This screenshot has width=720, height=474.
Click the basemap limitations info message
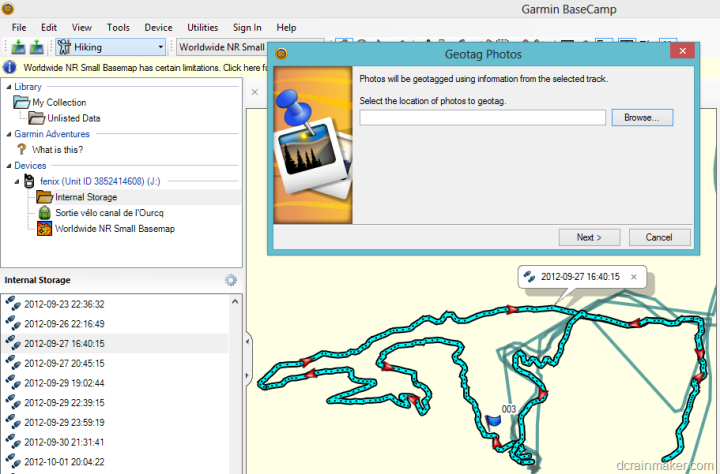click(x=145, y=68)
